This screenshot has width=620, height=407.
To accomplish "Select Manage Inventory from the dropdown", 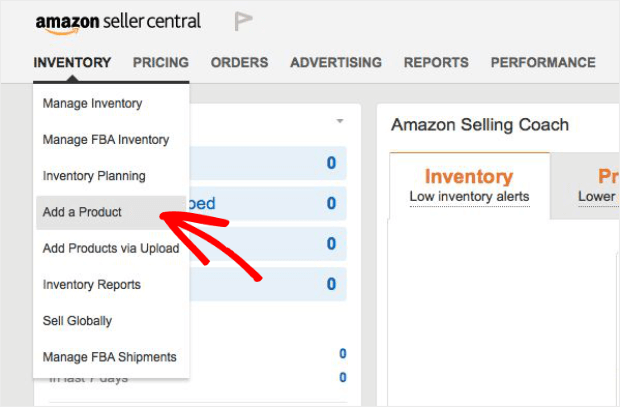I will click(x=93, y=103).
